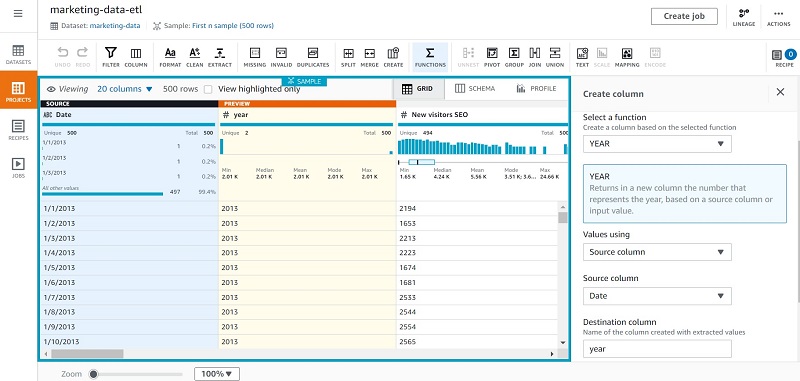The image size is (800, 381).
Task: Open the Join tool
Action: click(535, 57)
